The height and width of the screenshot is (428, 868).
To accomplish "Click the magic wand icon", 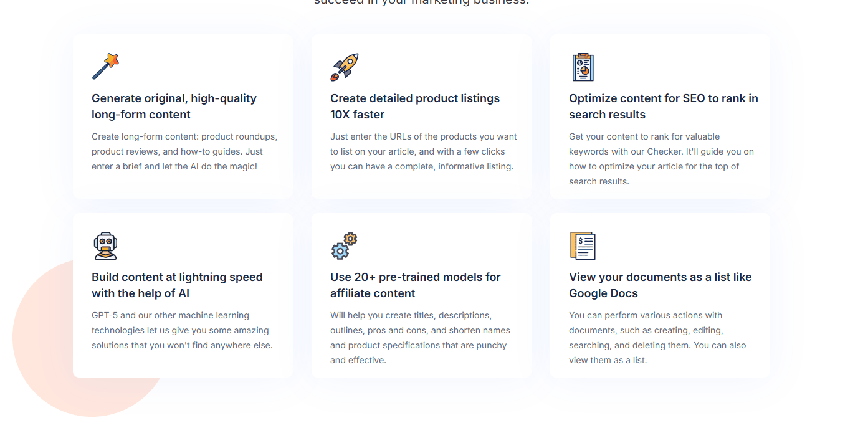I will click(x=105, y=67).
